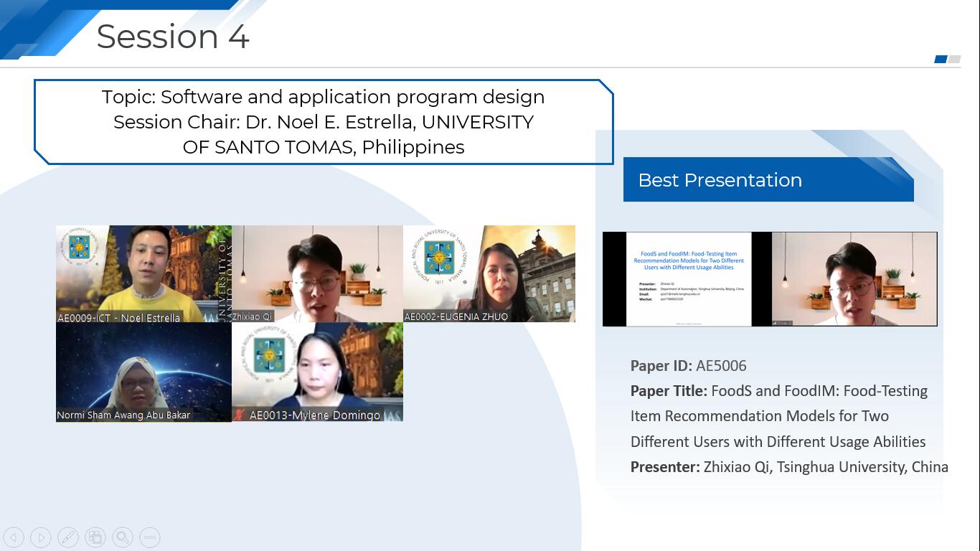
Task: Click 'Item Recommendation Models for Two' line
Action: 759,416
